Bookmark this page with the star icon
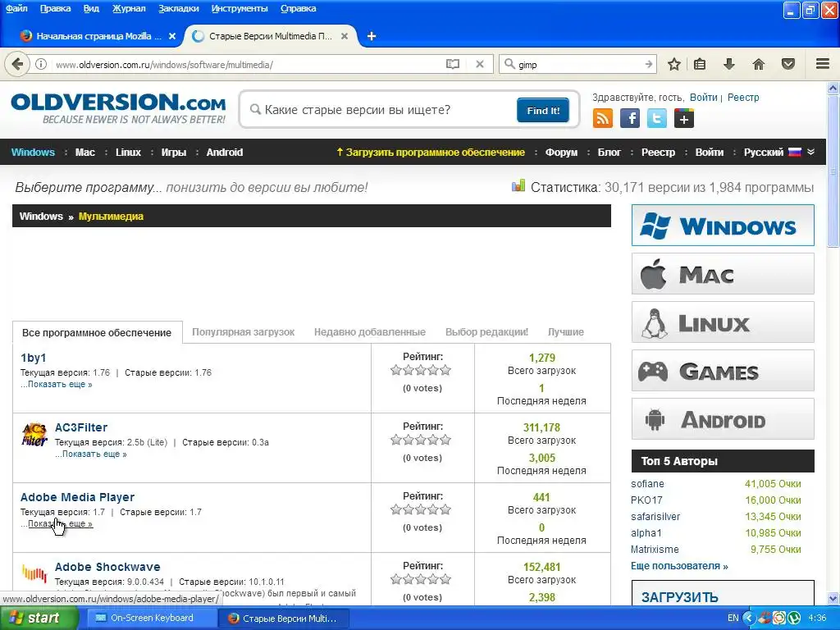Image resolution: width=840 pixels, height=630 pixels. click(674, 64)
